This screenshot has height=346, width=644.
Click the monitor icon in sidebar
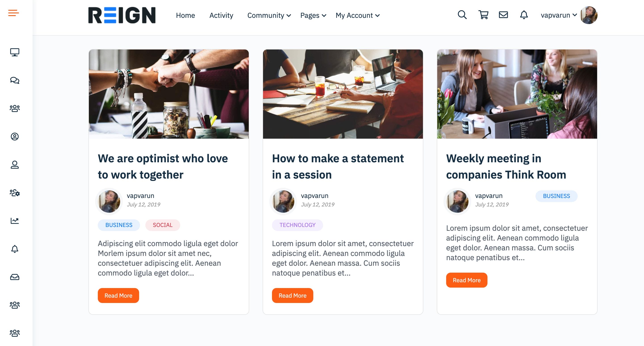15,52
